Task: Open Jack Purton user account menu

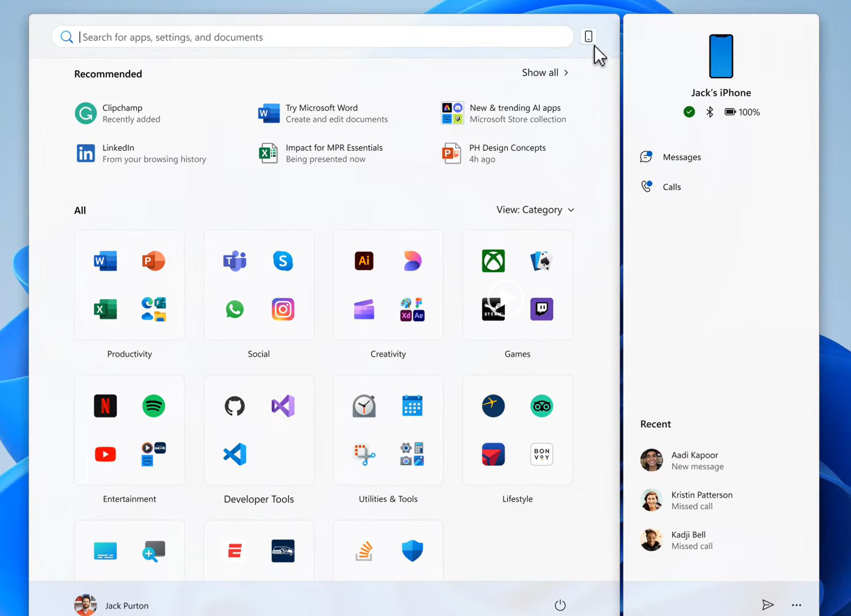Action: coord(112,605)
